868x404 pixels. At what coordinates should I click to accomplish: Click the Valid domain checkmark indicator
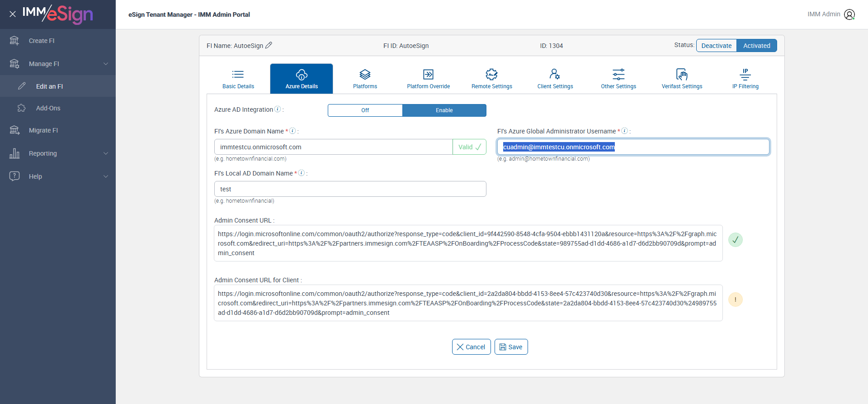(469, 147)
